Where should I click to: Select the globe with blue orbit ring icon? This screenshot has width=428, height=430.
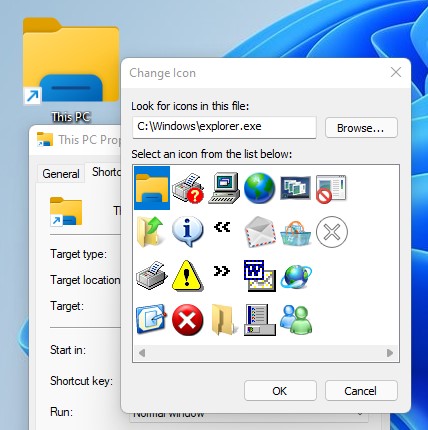coord(296,276)
